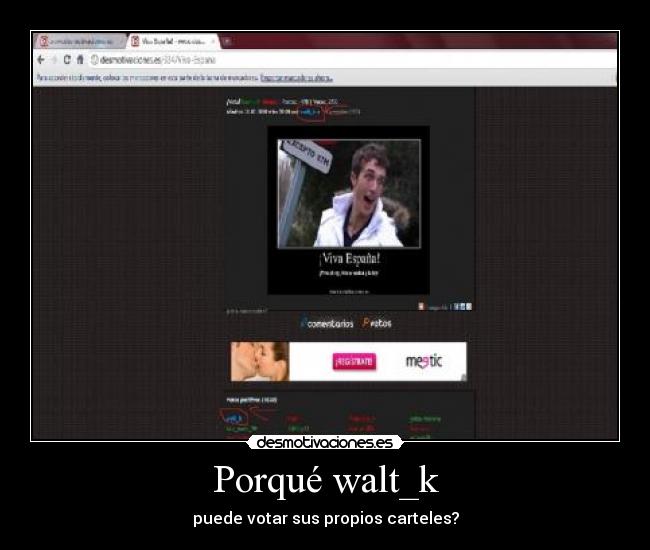Switch to the first inactive browser tab

[79, 41]
